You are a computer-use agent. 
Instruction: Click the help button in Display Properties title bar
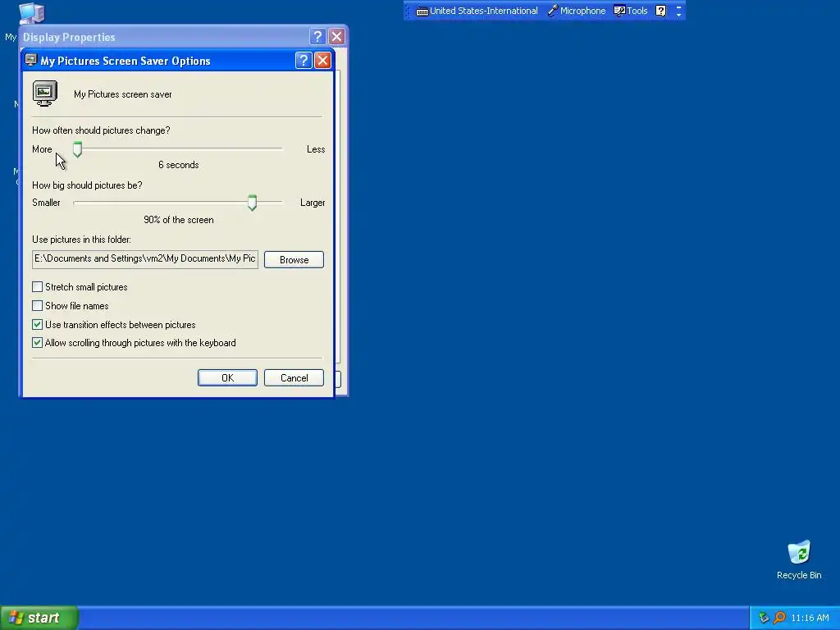coord(317,36)
